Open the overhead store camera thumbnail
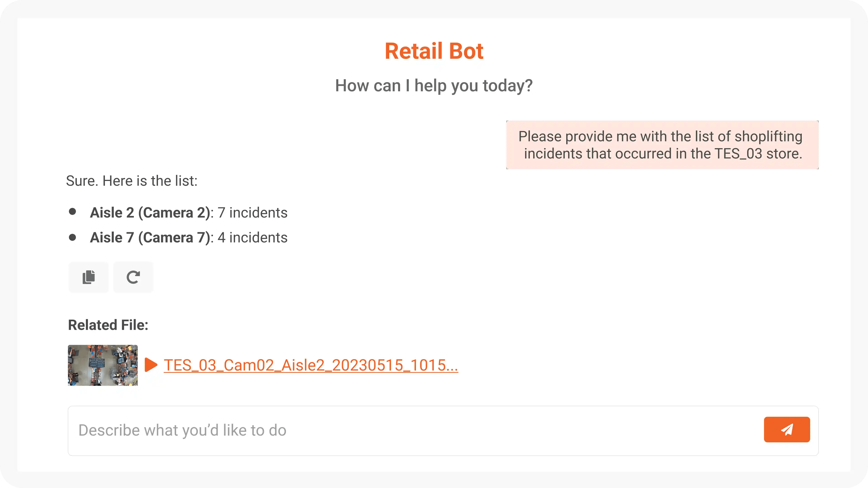The width and height of the screenshot is (868, 488). [103, 365]
